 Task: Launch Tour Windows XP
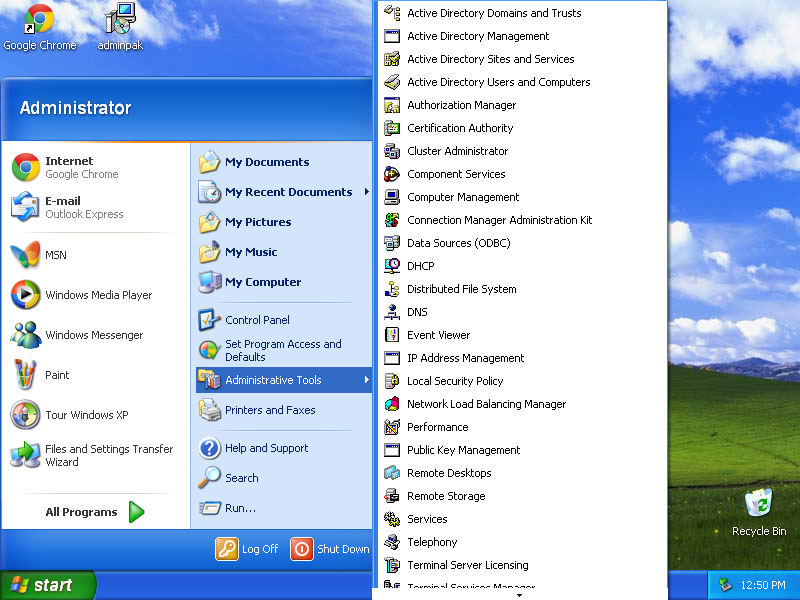(95, 415)
